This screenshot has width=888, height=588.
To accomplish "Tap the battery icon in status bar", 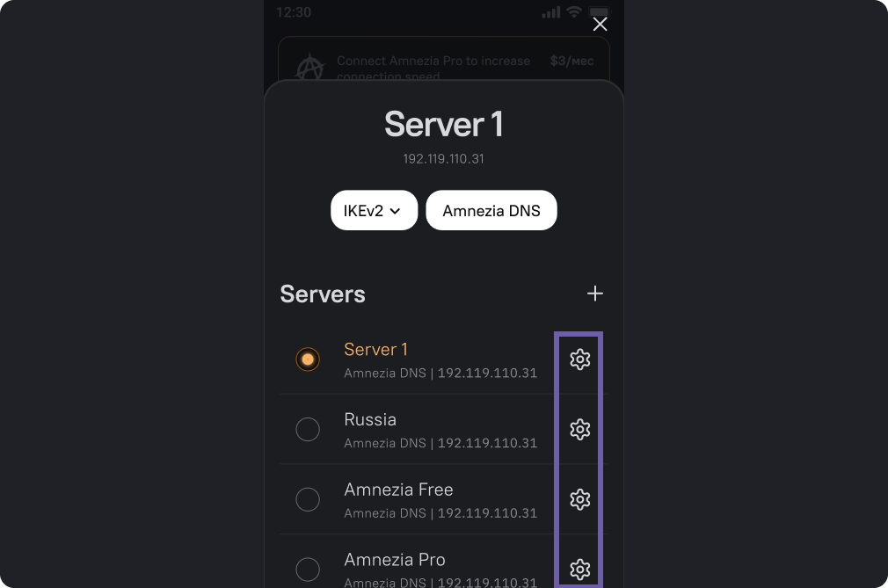I will (x=598, y=12).
